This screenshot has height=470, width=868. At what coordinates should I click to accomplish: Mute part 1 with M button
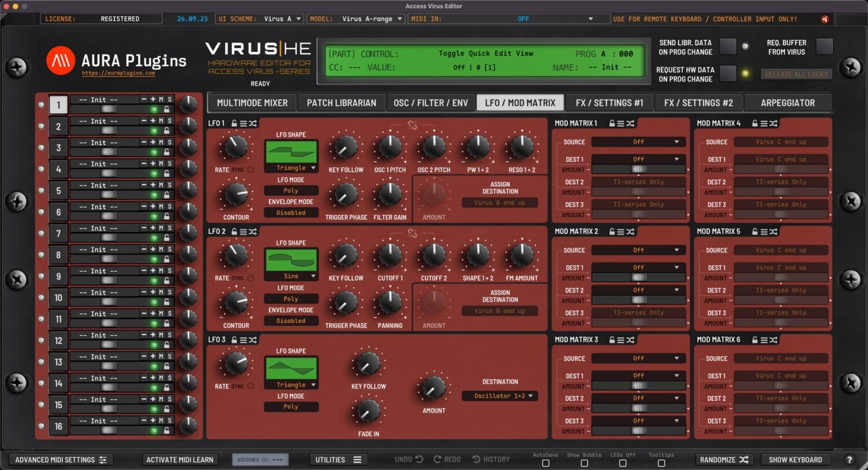pos(161,100)
